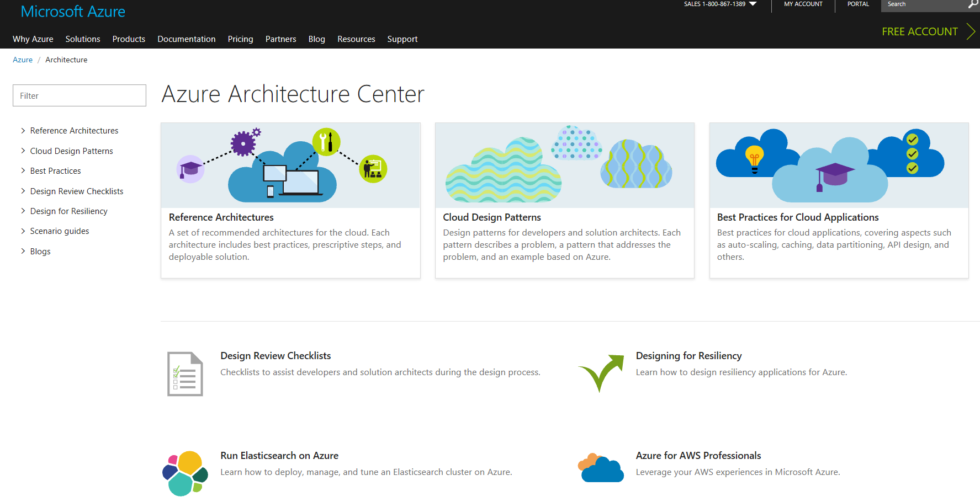
Task: Click the Cloud Design Patterns card image
Action: (564, 165)
